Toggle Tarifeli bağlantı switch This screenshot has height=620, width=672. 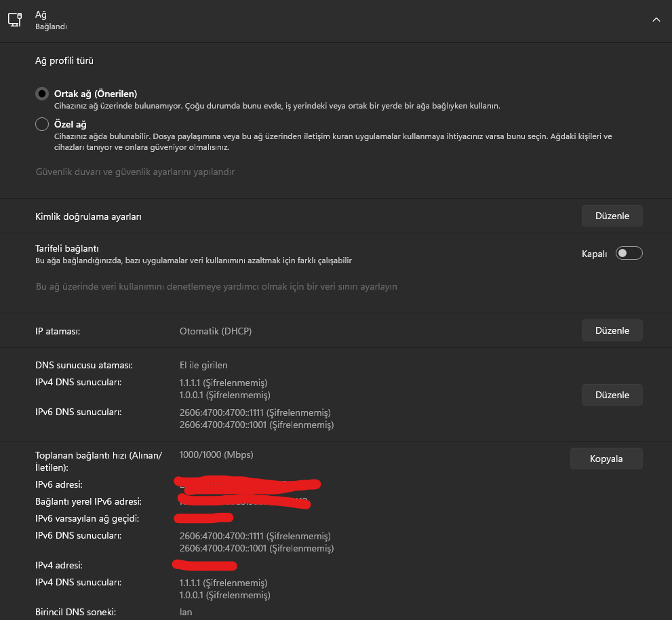629,253
